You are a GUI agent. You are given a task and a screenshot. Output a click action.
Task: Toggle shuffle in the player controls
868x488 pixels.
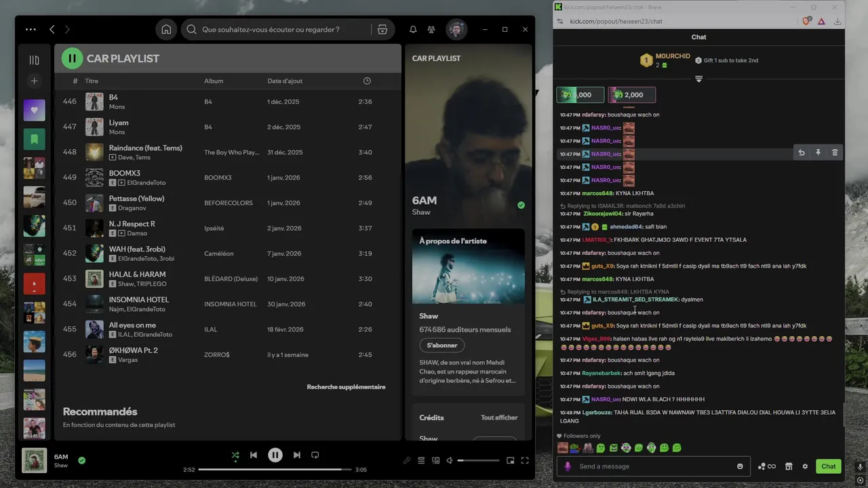click(x=235, y=455)
